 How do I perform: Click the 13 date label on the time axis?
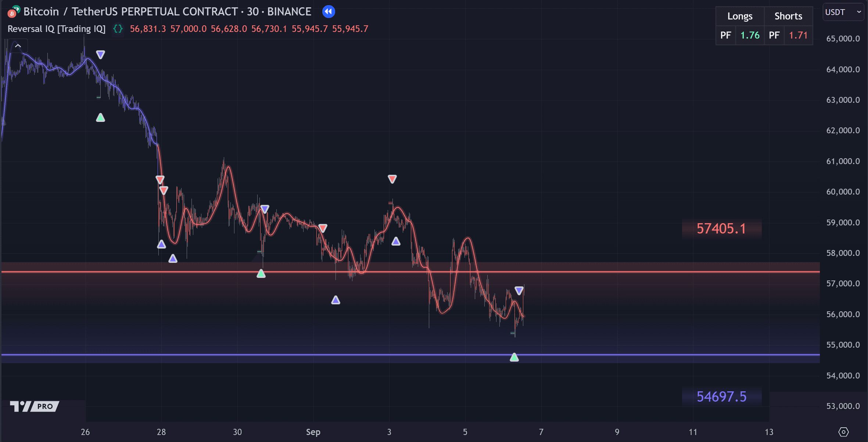click(x=769, y=432)
